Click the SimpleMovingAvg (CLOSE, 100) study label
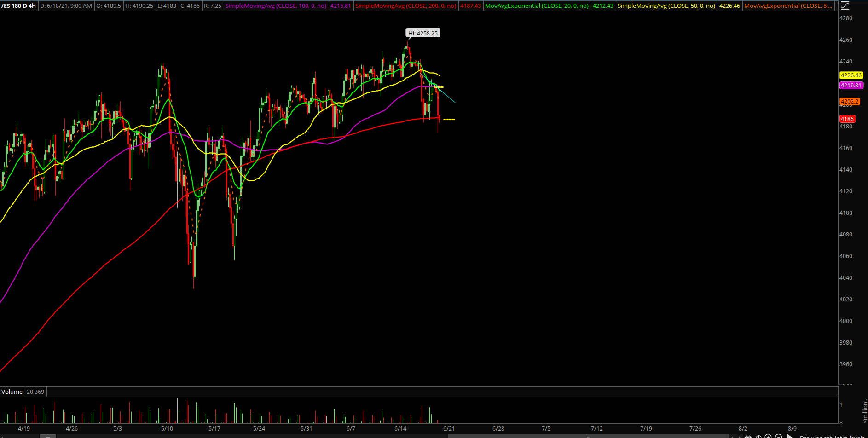 click(x=276, y=6)
